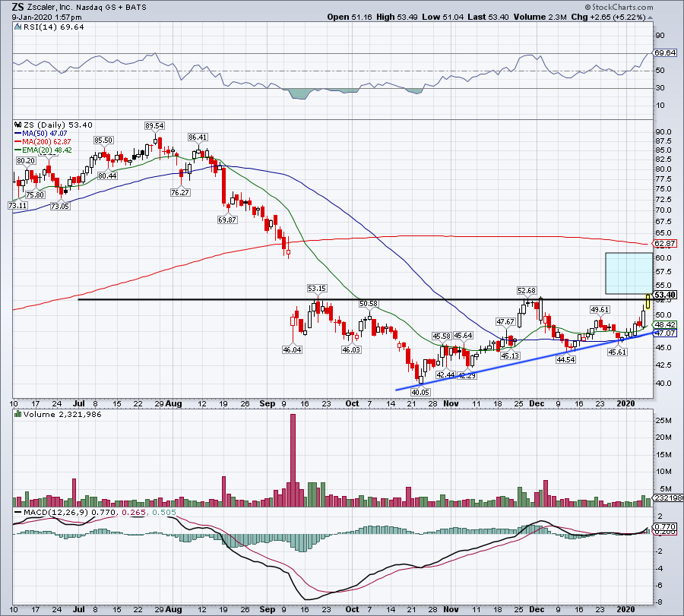The height and width of the screenshot is (616, 684).
Task: Click the 69.64 RSI value tag on right axis
Action: [x=665, y=52]
